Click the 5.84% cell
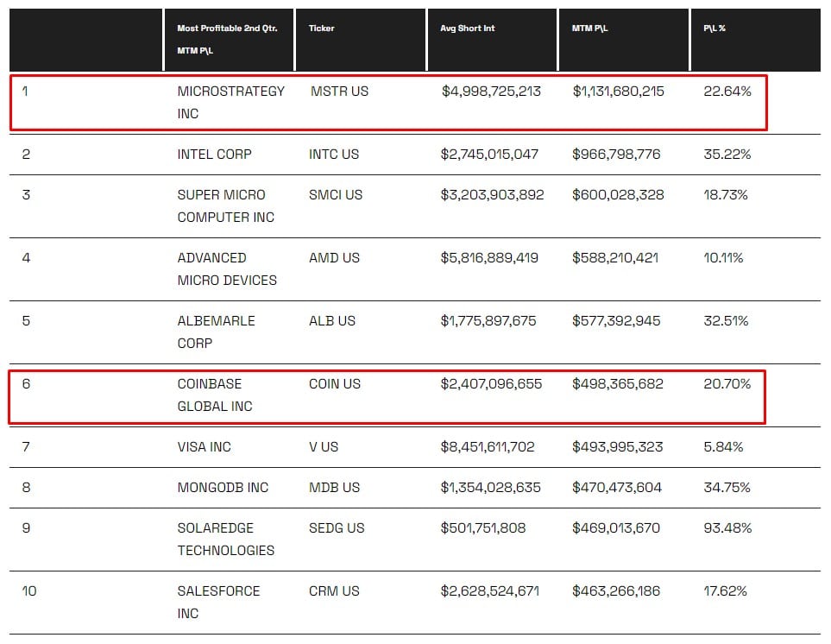 point(723,447)
